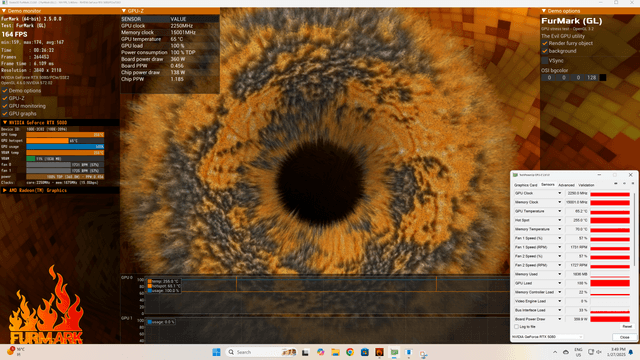Collapse the Demo options panel
Viewport: 640px width, 360px height.
(x=544, y=11)
